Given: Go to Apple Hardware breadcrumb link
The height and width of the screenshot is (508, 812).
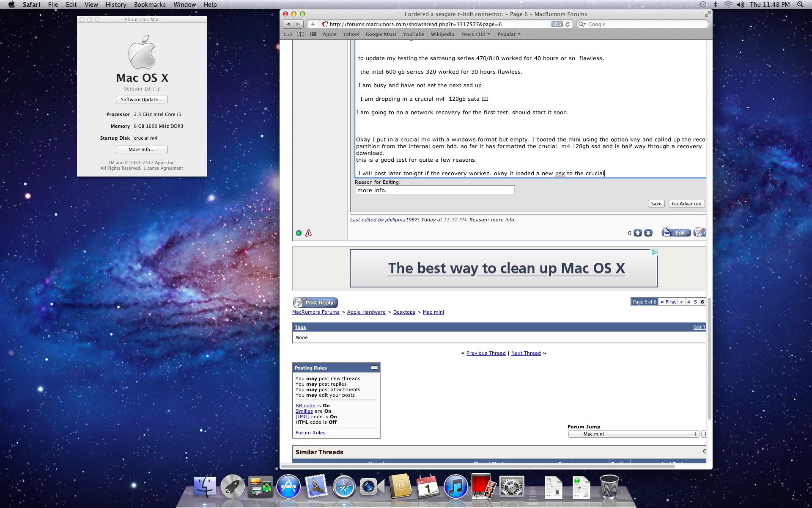Looking at the screenshot, I should click(x=366, y=312).
